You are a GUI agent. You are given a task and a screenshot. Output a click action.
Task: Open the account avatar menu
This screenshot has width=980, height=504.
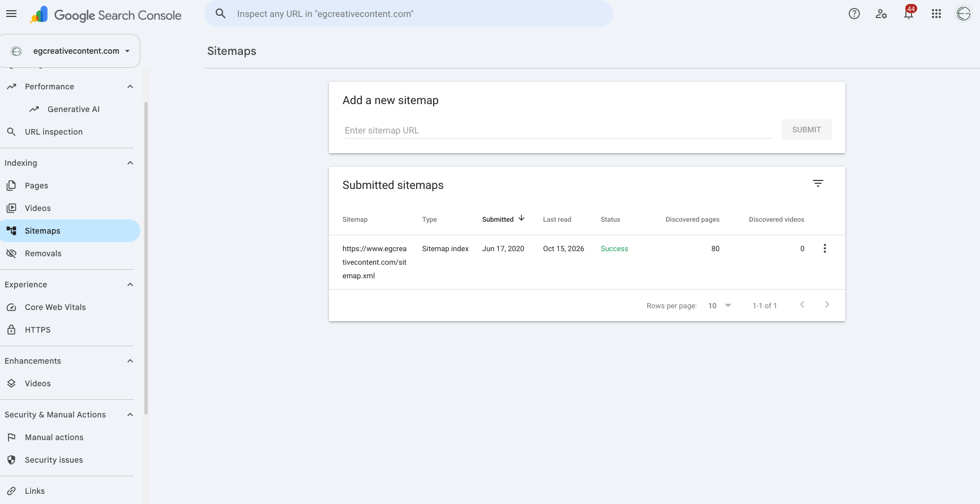[x=964, y=14]
